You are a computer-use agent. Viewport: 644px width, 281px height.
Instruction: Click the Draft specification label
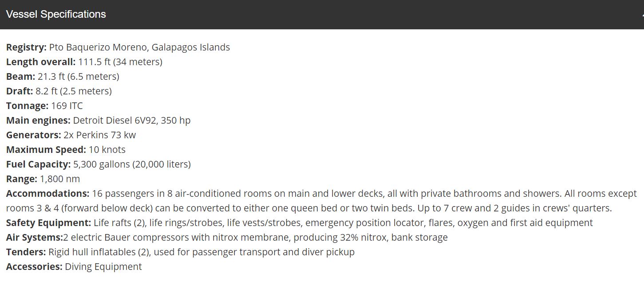coord(20,91)
